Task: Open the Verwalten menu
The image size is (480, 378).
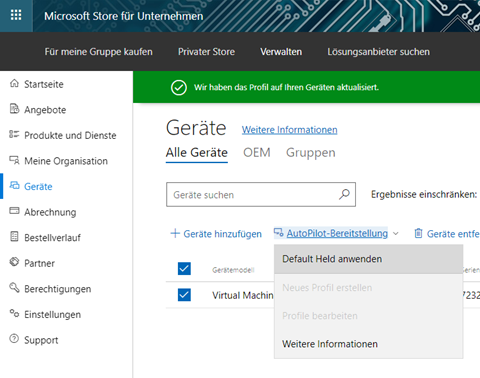Action: click(281, 52)
